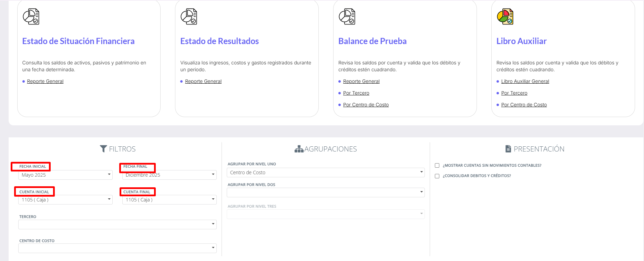The height and width of the screenshot is (261, 644).
Task: Click the hierarchy icon beside AGRUPACIONES
Action: point(299,149)
